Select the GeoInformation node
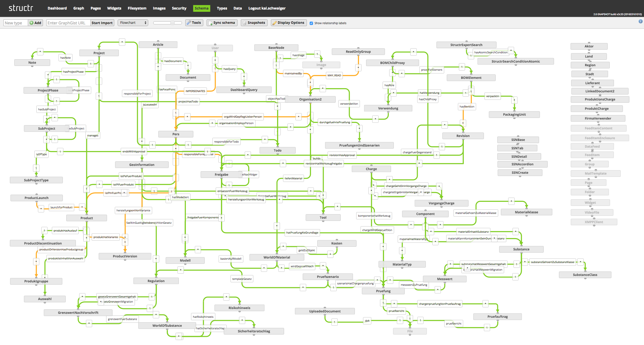This screenshot has height=345, width=644. pos(142,164)
